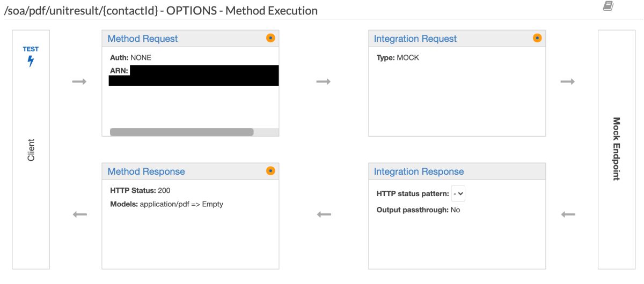Click arrow between Method and Integration Request
644x284 pixels.
pyautogui.click(x=323, y=81)
